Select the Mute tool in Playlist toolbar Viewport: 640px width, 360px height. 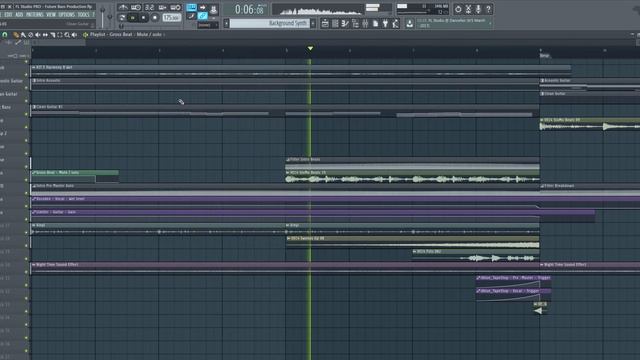coord(38,35)
